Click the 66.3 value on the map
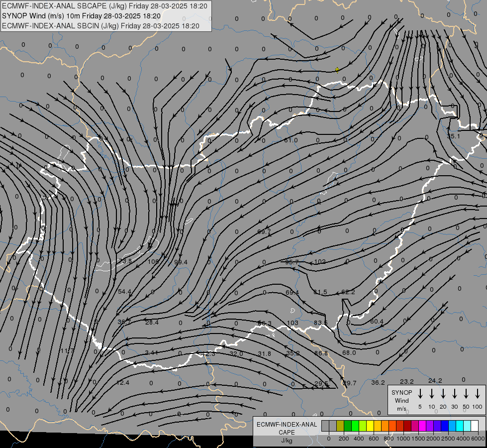 click(x=265, y=324)
